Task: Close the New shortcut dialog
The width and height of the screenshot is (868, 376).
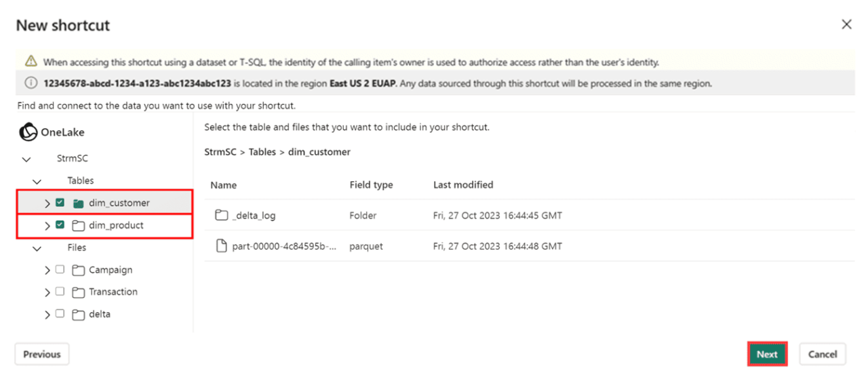Action: [x=846, y=24]
